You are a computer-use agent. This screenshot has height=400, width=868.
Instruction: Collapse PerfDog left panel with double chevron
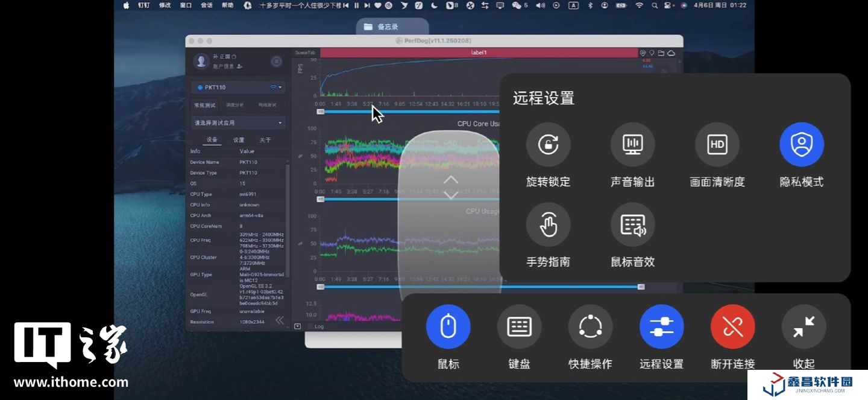point(279,320)
